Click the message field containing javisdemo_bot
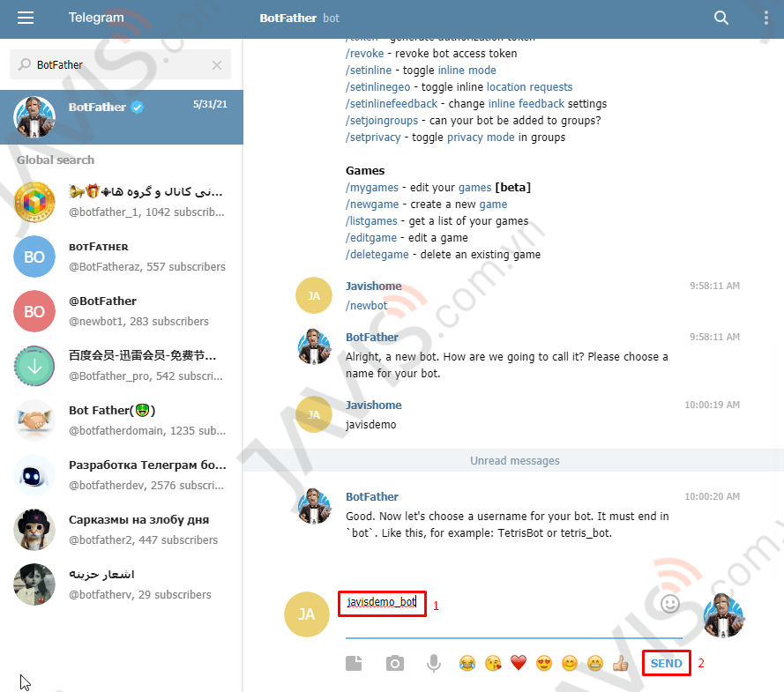Image resolution: width=784 pixels, height=692 pixels. point(513,614)
